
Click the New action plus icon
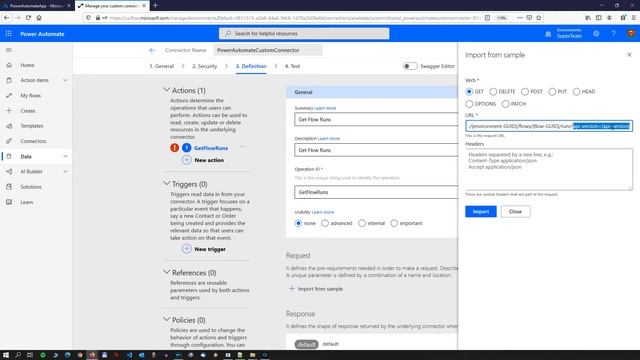[187, 160]
